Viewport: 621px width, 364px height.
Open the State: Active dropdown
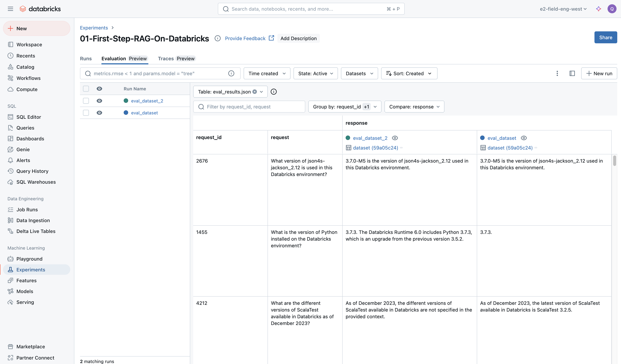point(315,73)
